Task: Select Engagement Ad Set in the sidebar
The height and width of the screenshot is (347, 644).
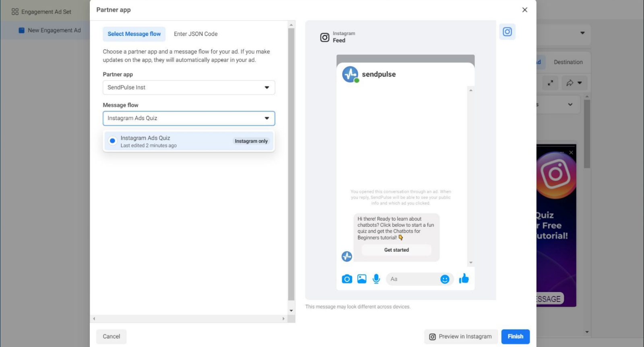Action: pos(46,12)
